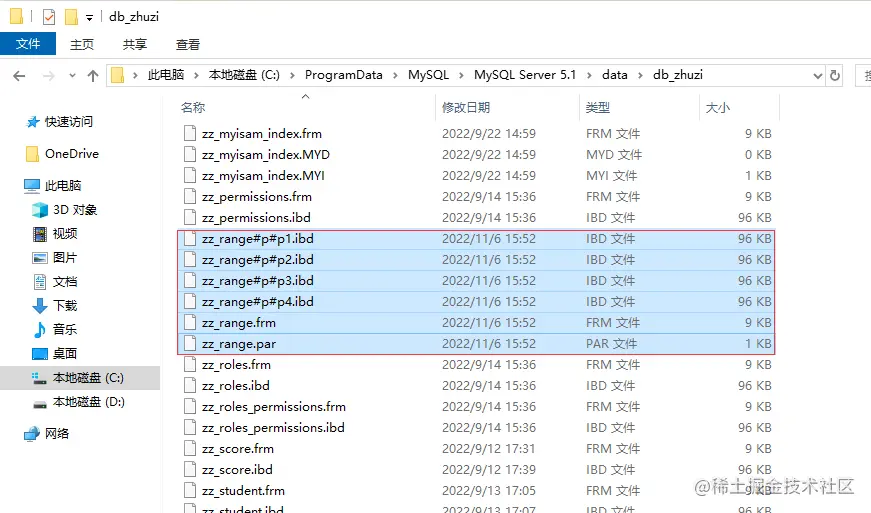Open the quick access toolbar customize dropdown
The height and width of the screenshot is (513, 871).
89,18
